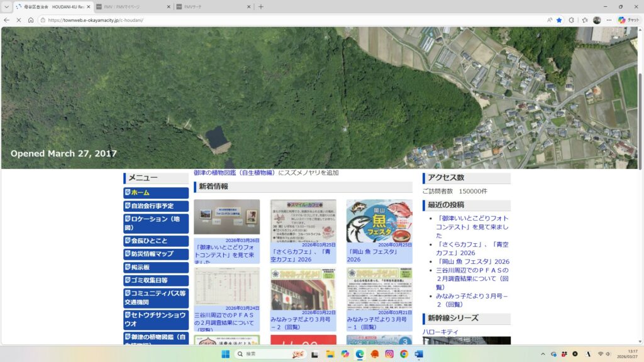644x362 pixels.
Task: Click the address bar URL field
Action: 252,20
